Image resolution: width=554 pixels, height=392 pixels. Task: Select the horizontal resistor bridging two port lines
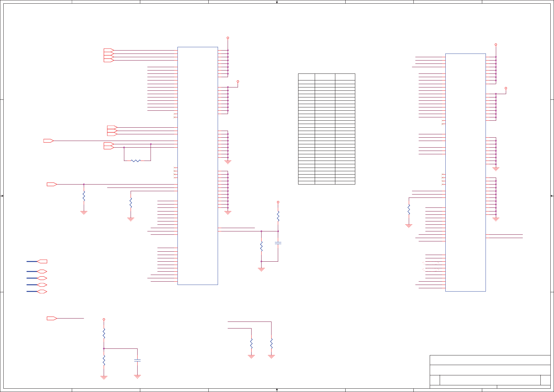136,161
